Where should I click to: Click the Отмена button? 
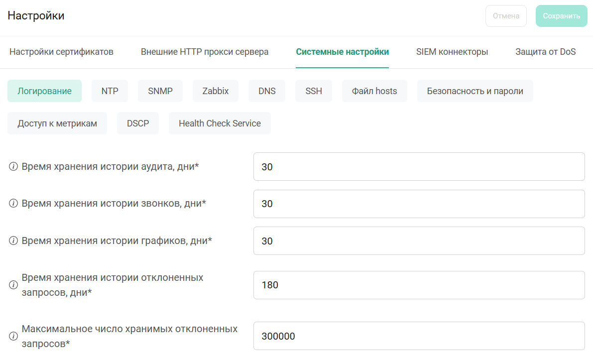[x=506, y=16]
